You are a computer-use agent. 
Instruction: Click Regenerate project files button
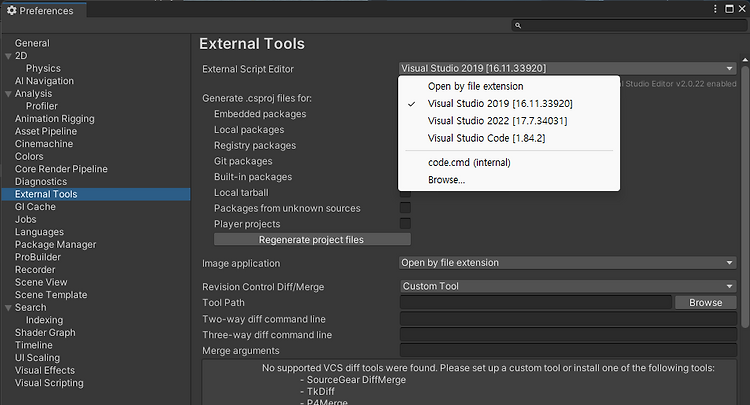[x=312, y=240]
